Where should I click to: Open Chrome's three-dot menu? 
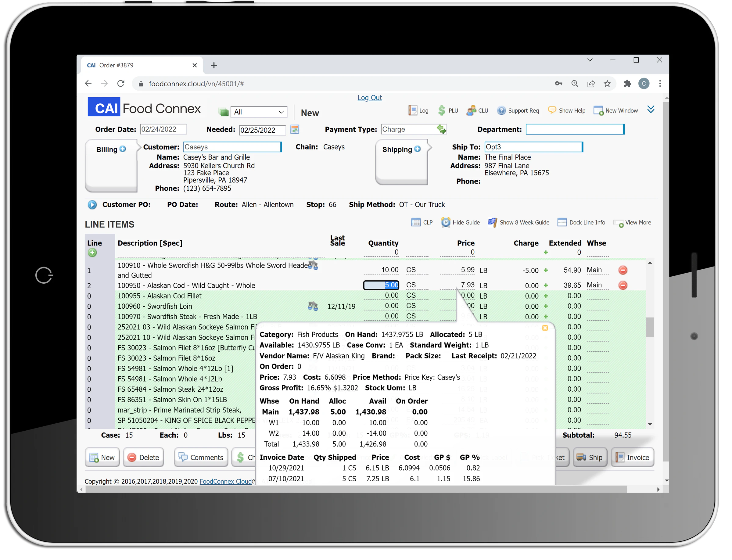(x=660, y=83)
